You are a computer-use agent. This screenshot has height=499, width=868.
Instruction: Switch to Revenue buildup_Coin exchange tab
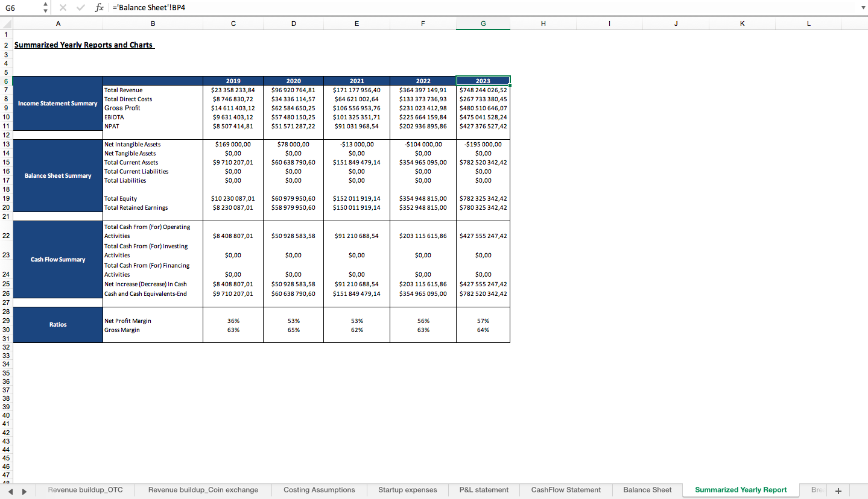(203, 490)
